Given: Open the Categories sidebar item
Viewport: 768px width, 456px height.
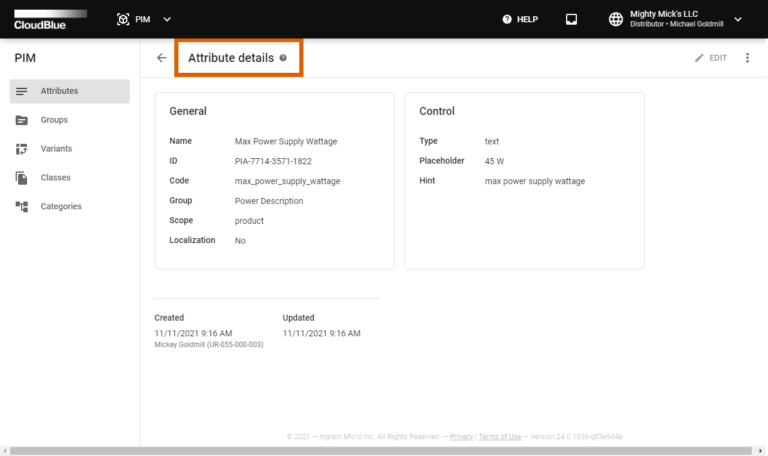Looking at the screenshot, I should point(70,207).
